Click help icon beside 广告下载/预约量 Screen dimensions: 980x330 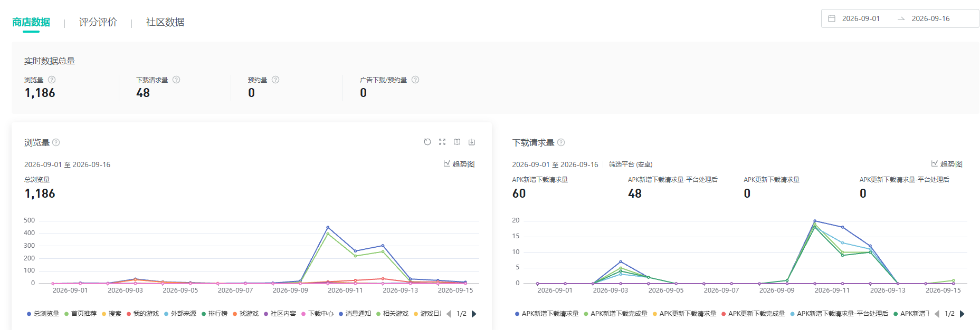point(415,80)
